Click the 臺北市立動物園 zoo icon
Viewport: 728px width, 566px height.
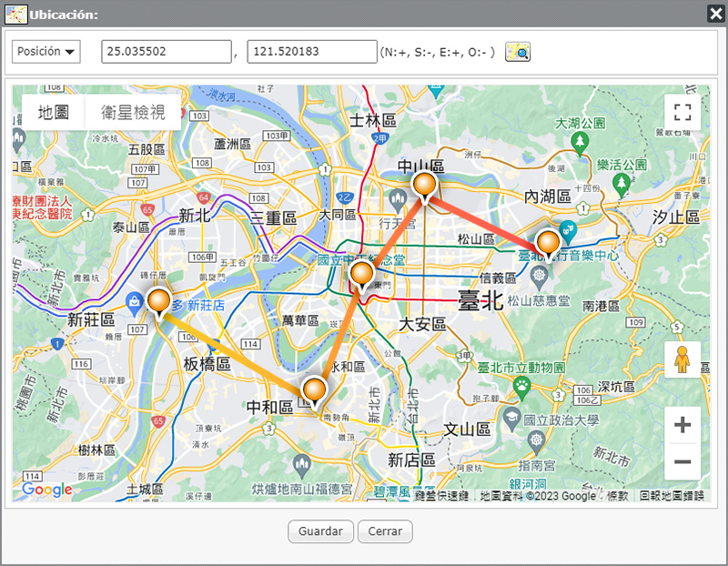tap(522, 388)
